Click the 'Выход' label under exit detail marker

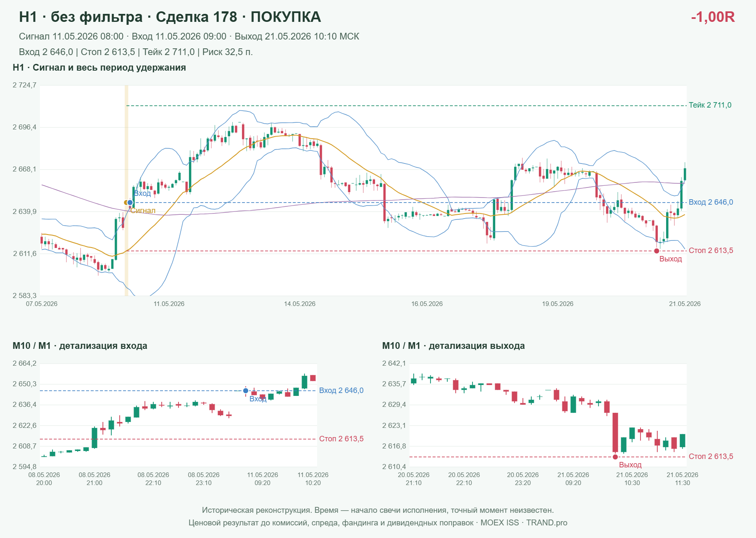point(630,465)
